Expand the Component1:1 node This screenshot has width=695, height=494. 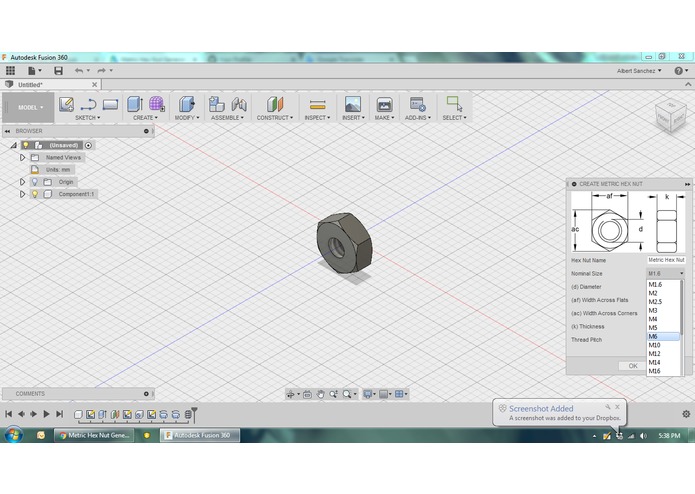coord(22,194)
